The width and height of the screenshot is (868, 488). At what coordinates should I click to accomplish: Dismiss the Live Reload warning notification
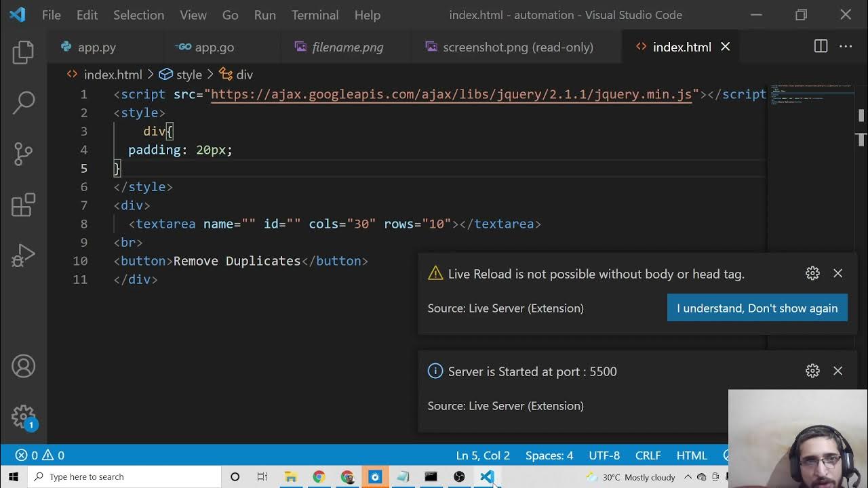[x=837, y=273]
